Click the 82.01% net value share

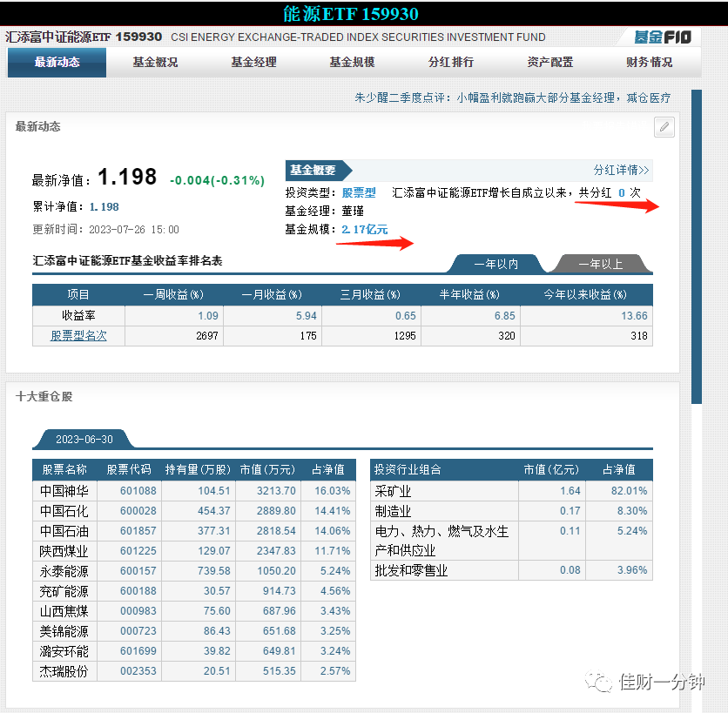(629, 491)
